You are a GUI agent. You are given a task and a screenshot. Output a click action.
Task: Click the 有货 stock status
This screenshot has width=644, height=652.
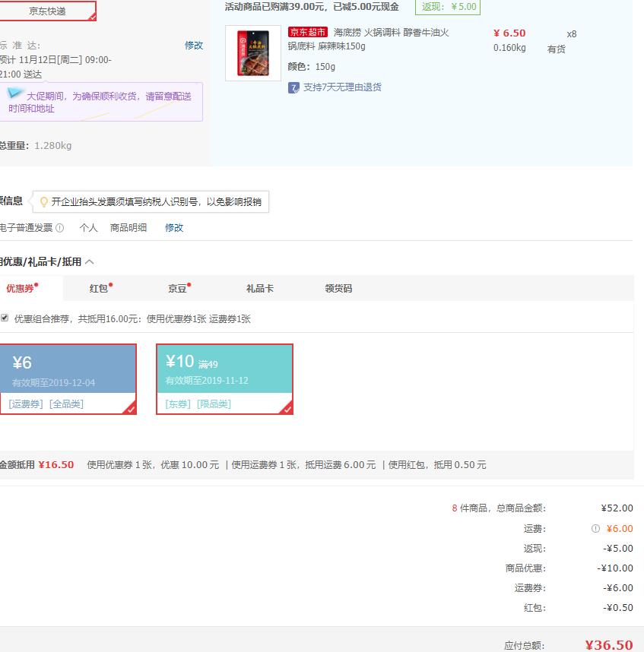[x=557, y=49]
